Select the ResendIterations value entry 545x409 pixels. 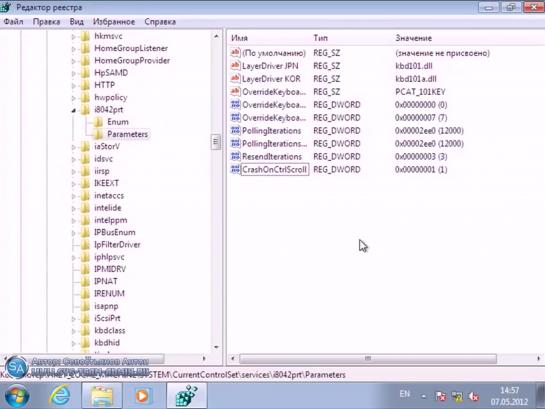click(272, 156)
